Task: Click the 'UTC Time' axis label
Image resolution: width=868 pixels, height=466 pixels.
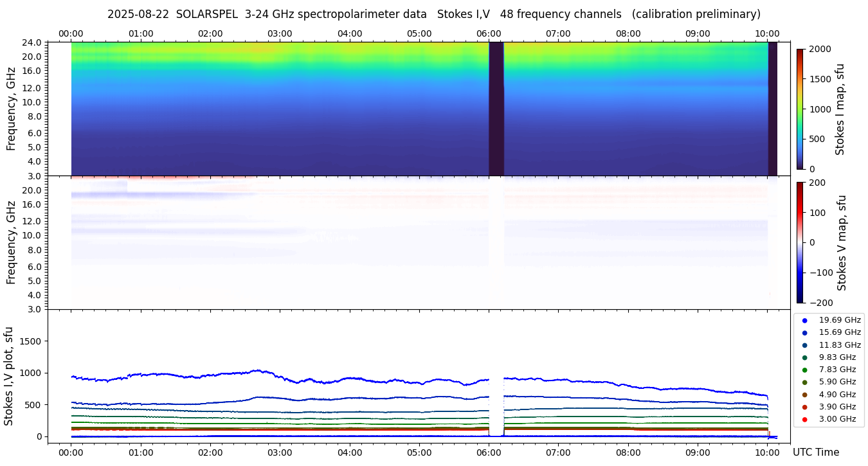Action: tap(815, 453)
